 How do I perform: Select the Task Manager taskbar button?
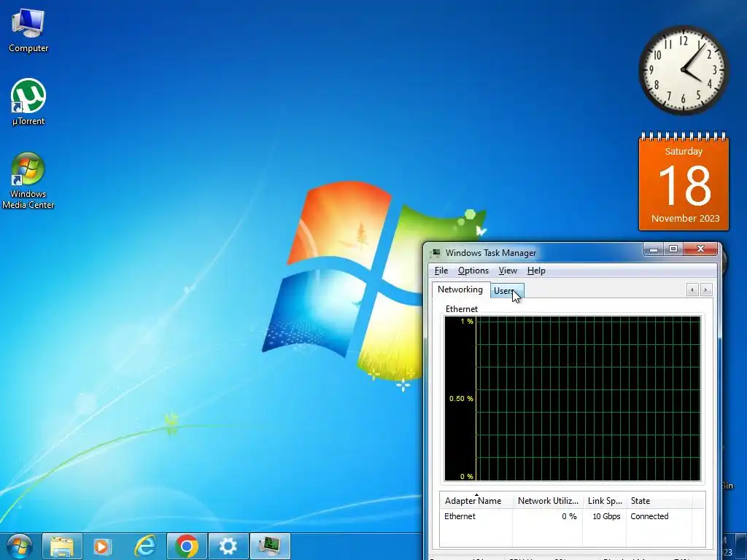pyautogui.click(x=270, y=546)
